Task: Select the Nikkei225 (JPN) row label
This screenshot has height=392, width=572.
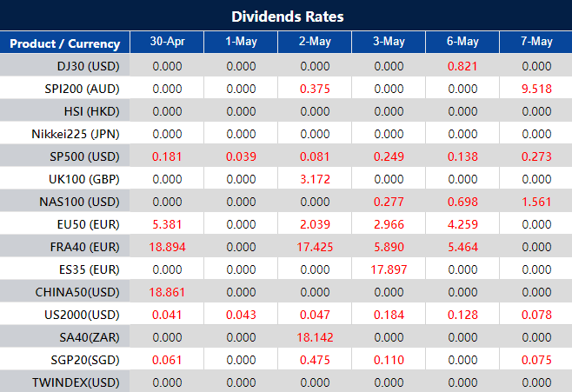Action: point(78,133)
